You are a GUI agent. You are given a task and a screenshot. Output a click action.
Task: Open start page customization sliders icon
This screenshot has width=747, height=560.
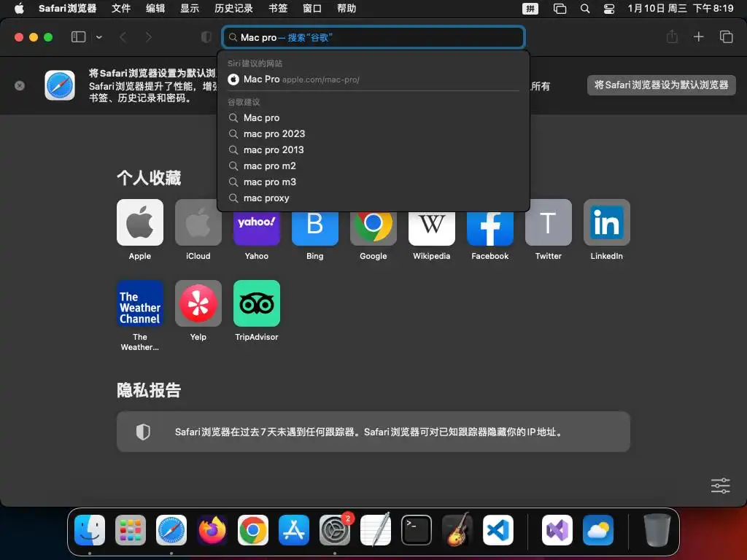tap(720, 486)
